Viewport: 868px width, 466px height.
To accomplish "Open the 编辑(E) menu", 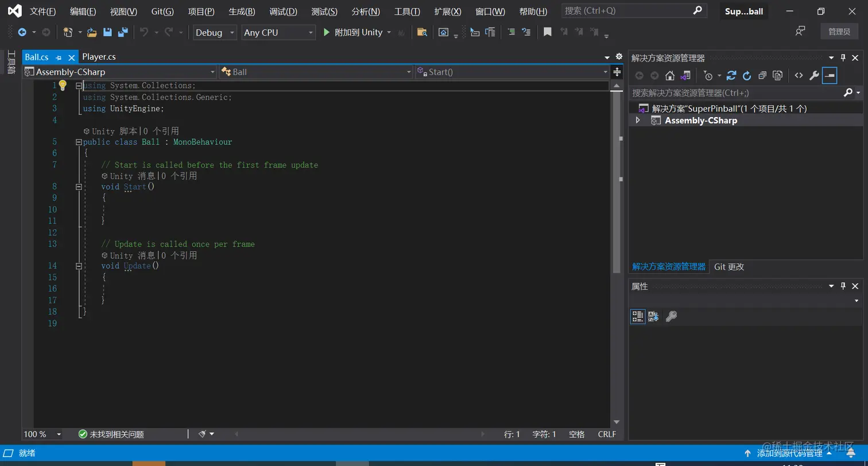I will click(83, 11).
